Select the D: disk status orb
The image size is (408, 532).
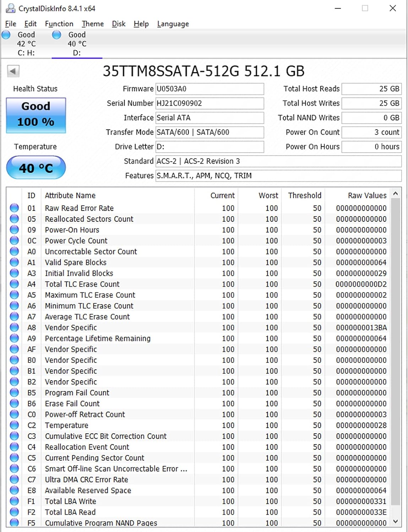[x=57, y=35]
